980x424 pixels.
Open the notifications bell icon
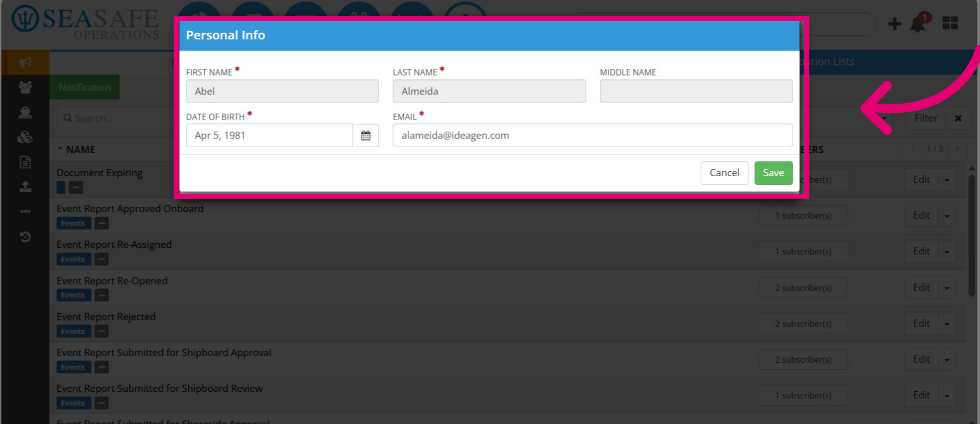click(x=918, y=23)
